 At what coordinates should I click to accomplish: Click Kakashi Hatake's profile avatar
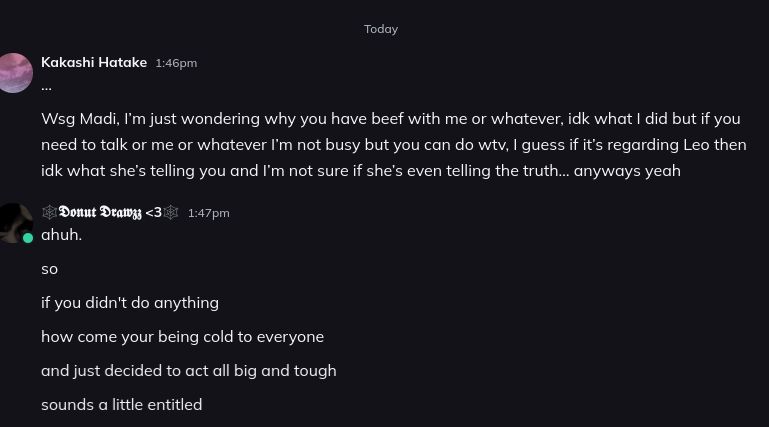tap(15, 72)
